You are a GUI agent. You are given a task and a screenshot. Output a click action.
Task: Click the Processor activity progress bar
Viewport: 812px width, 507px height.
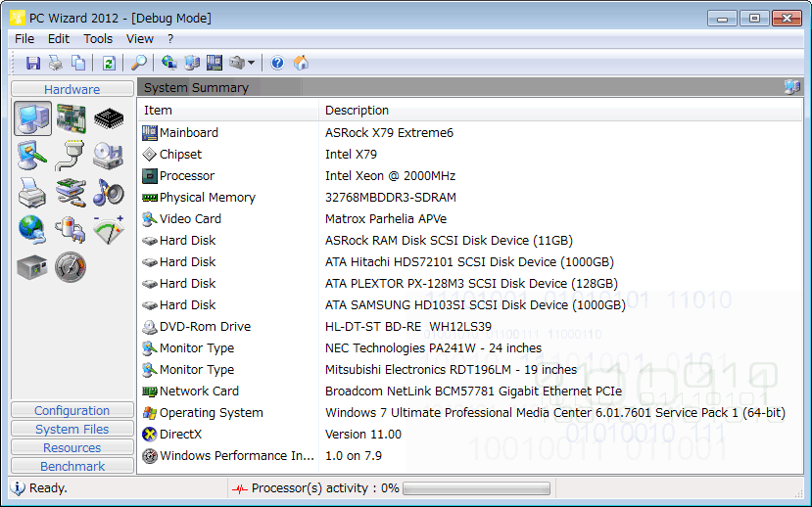pyautogui.click(x=476, y=488)
